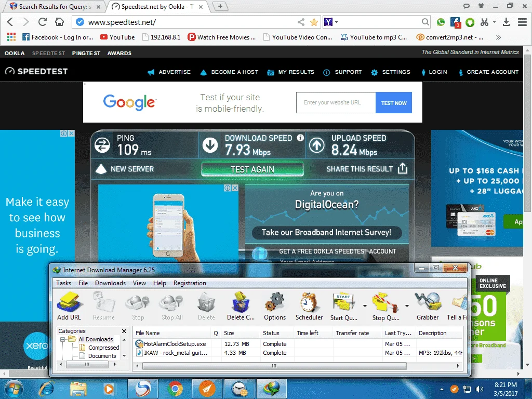Open the View menu in IDM
Screen dimensions: 532x399
coord(139,283)
